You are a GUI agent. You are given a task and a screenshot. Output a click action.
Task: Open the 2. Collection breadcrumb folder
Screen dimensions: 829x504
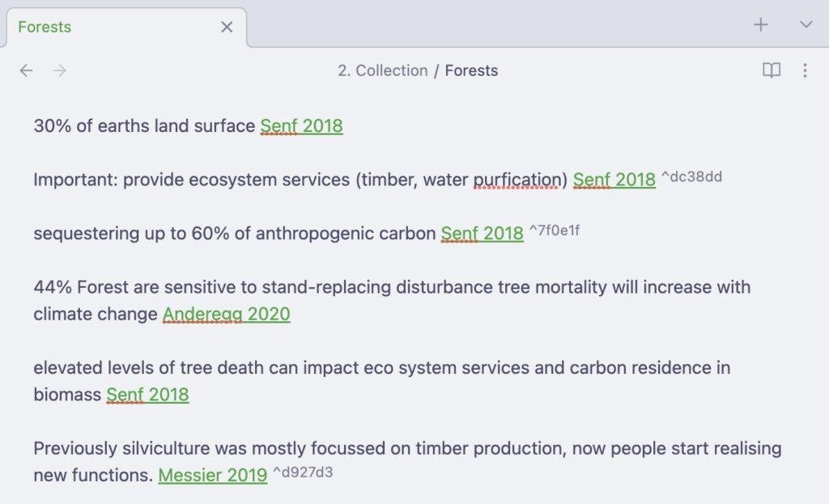pos(383,70)
